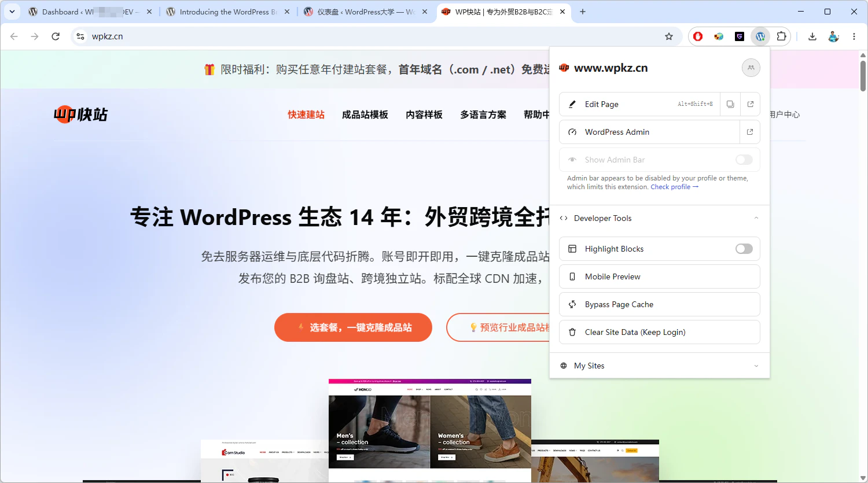The width and height of the screenshot is (868, 483).
Task: Open WordPress Admin in new tab icon
Action: (750, 132)
